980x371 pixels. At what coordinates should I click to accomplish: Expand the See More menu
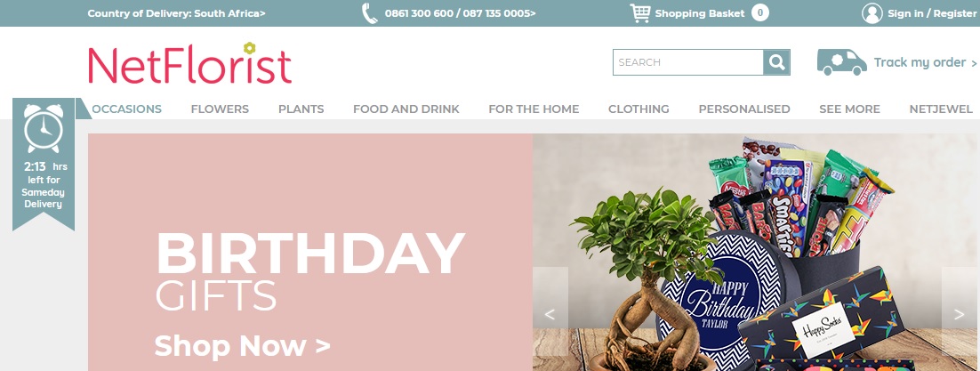pos(849,109)
